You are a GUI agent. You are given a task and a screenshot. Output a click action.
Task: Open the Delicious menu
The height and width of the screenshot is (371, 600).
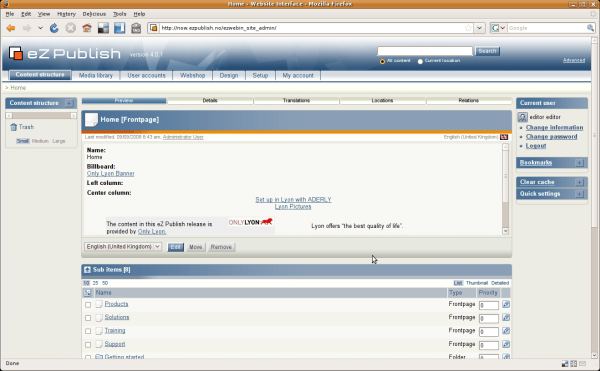tap(94, 14)
